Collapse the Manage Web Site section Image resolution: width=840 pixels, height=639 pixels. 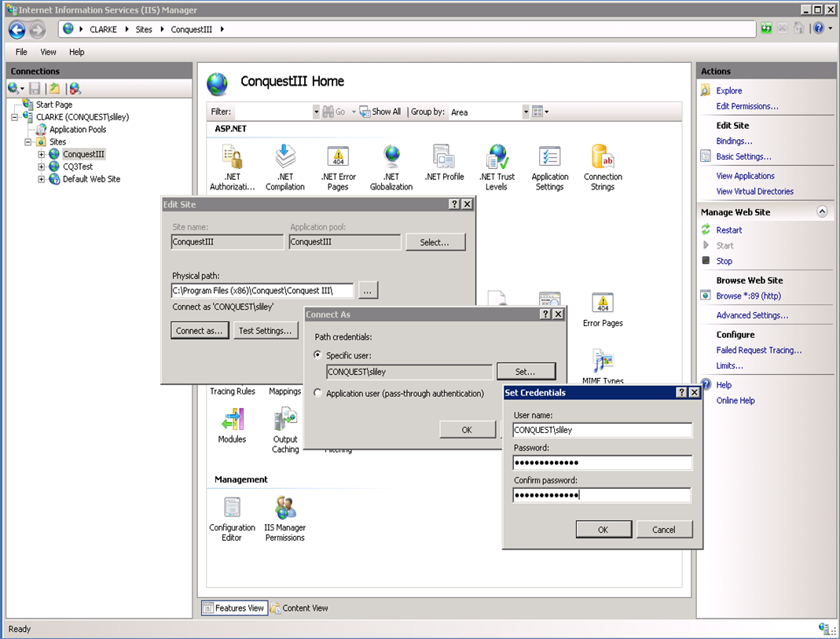tap(823, 211)
